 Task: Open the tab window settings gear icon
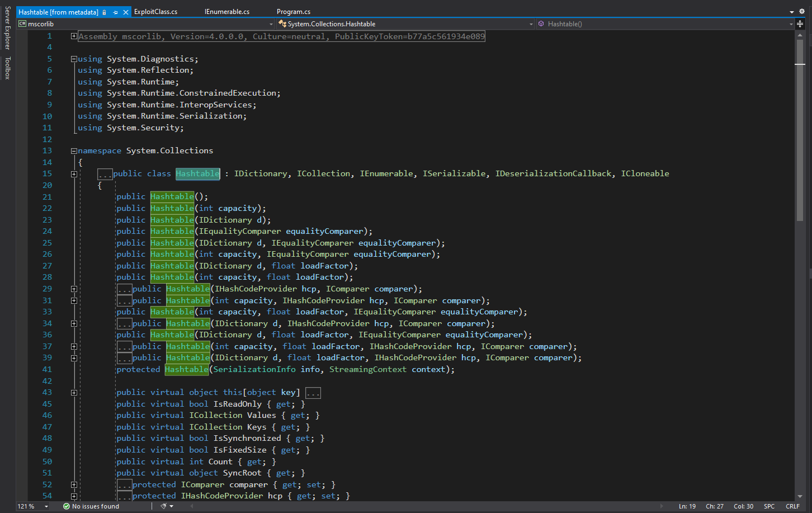pos(803,12)
